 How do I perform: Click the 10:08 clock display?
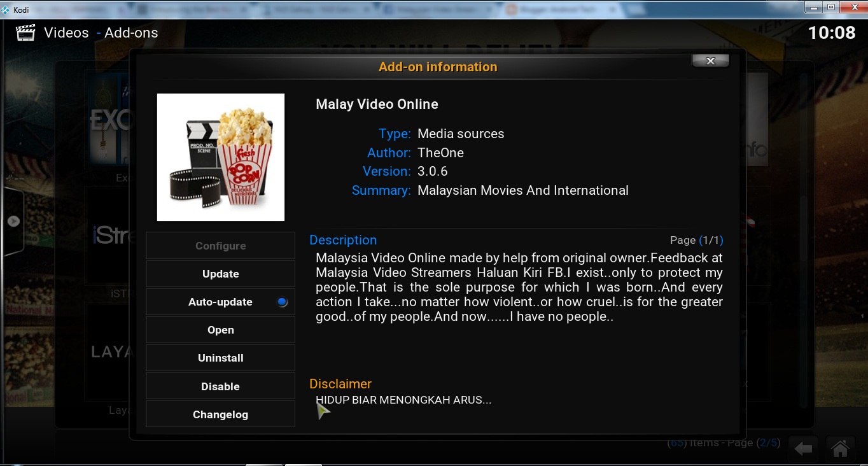(832, 33)
